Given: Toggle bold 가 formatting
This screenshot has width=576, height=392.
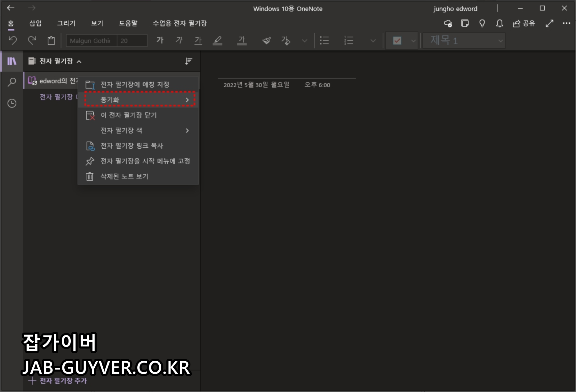Looking at the screenshot, I should (x=160, y=40).
